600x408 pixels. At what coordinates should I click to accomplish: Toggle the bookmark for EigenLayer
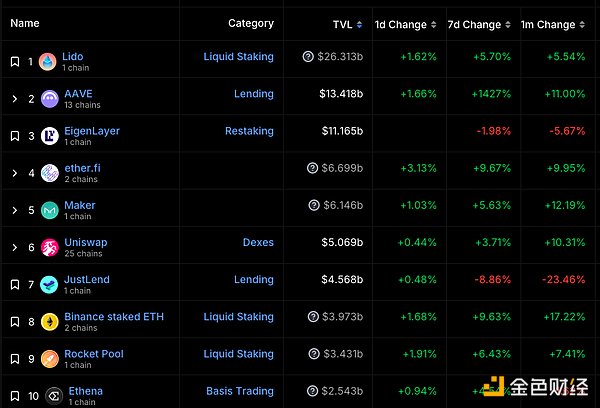[x=15, y=136]
